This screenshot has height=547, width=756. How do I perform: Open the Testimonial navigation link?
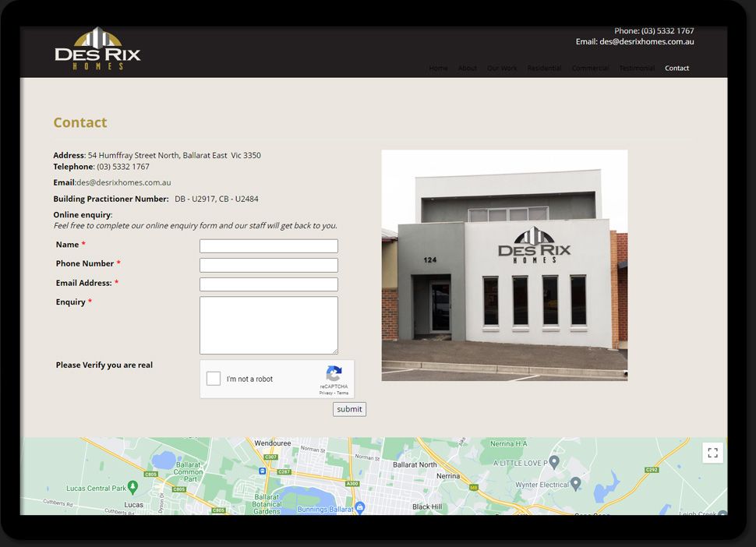[637, 69]
